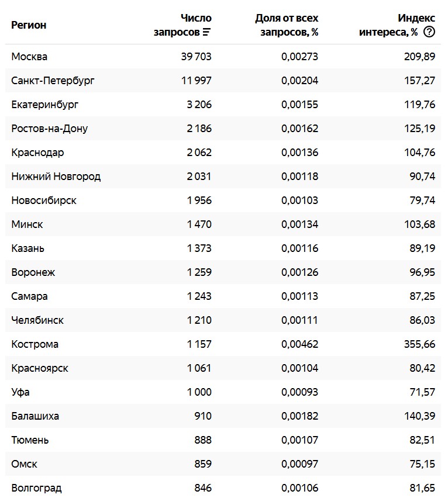Viewport: 448px width, 498px height.
Task: Click the Регион column header
Action: tap(29, 25)
